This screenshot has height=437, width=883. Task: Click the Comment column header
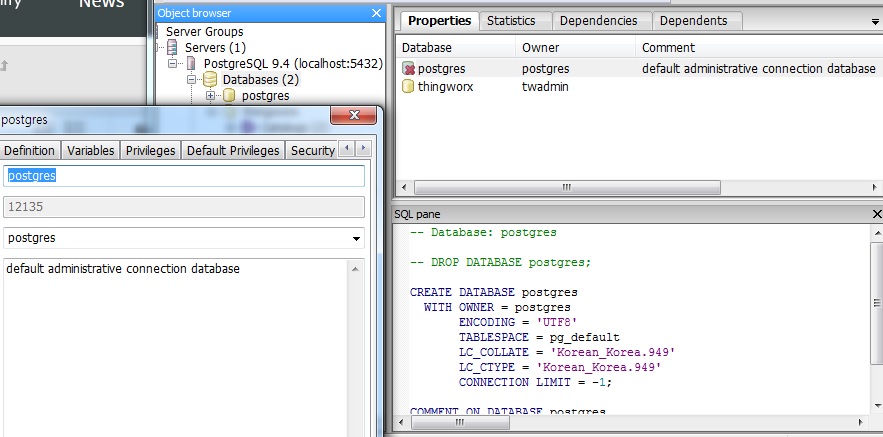click(759, 48)
